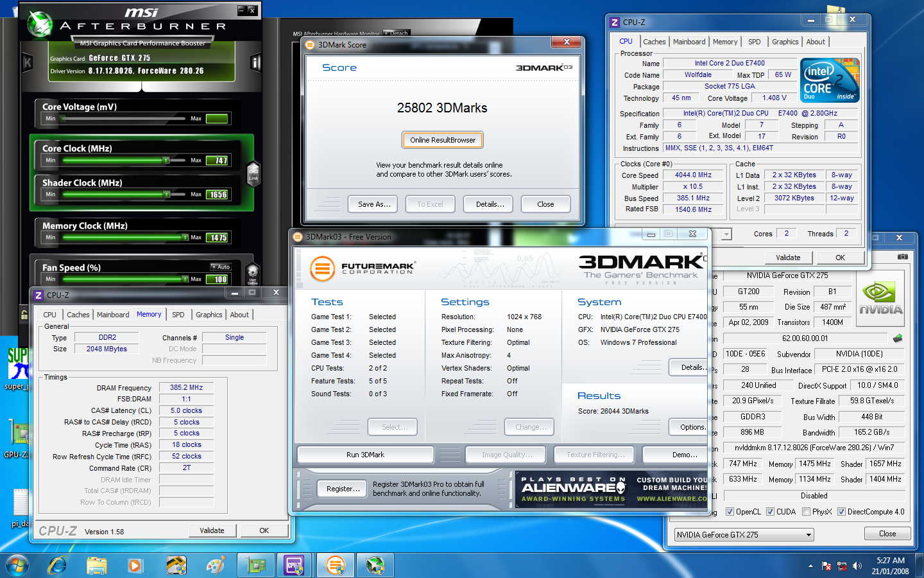This screenshot has height=578, width=924.
Task: Click the 3DMark03 taskbar button
Action: click(335, 565)
